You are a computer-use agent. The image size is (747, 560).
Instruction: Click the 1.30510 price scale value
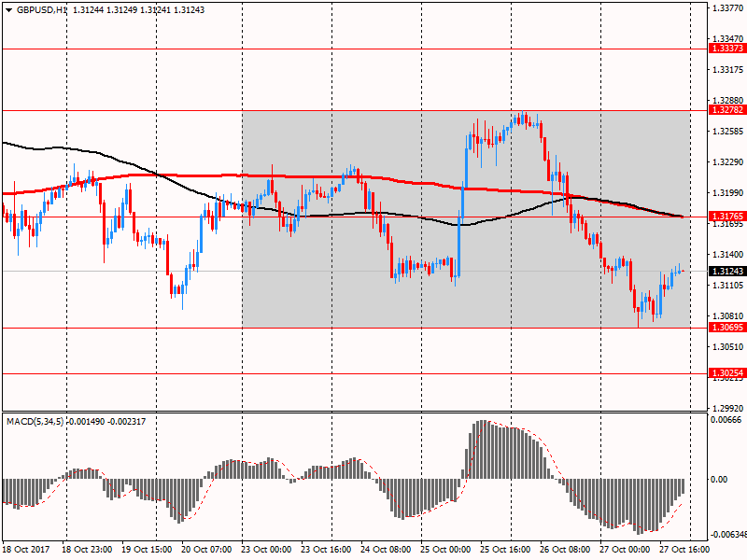728,346
